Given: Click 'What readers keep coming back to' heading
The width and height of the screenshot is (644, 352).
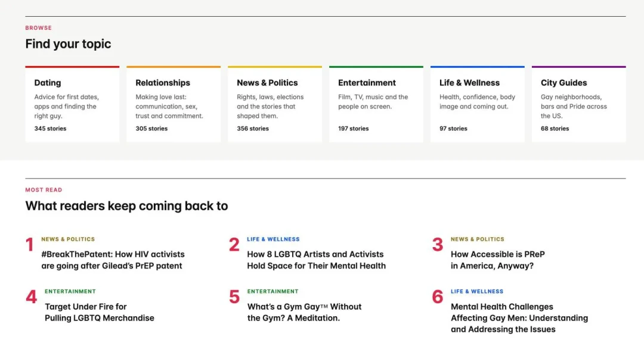Looking at the screenshot, I should pos(126,206).
